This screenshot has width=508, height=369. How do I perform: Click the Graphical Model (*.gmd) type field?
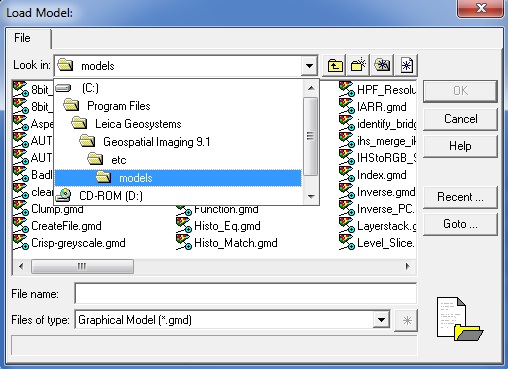[225, 320]
